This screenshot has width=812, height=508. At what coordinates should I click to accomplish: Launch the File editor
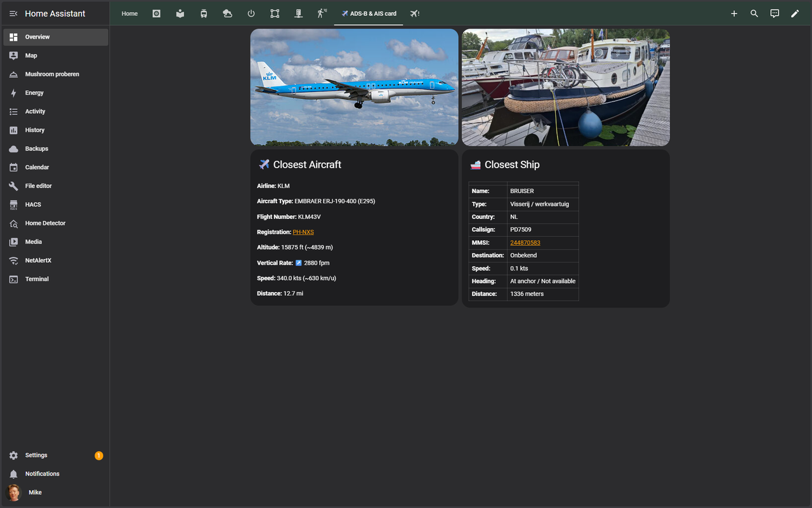coord(56,186)
